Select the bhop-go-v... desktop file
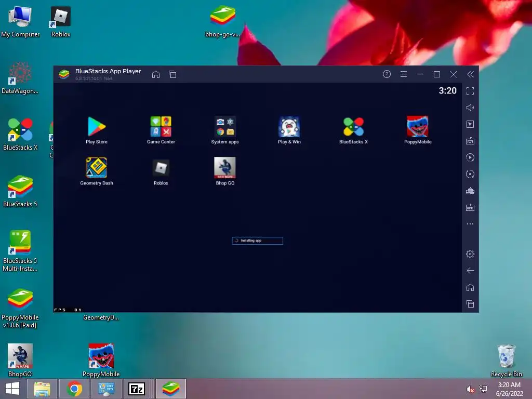This screenshot has width=532, height=399. [222, 21]
